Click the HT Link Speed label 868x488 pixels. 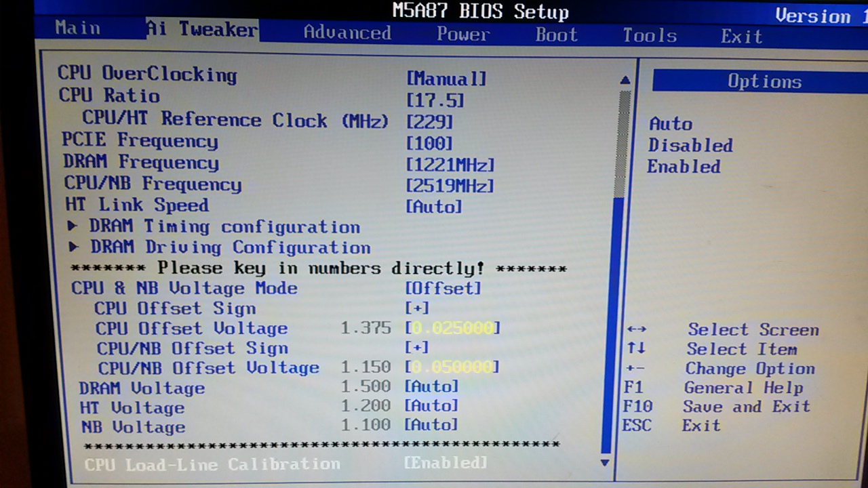(137, 205)
